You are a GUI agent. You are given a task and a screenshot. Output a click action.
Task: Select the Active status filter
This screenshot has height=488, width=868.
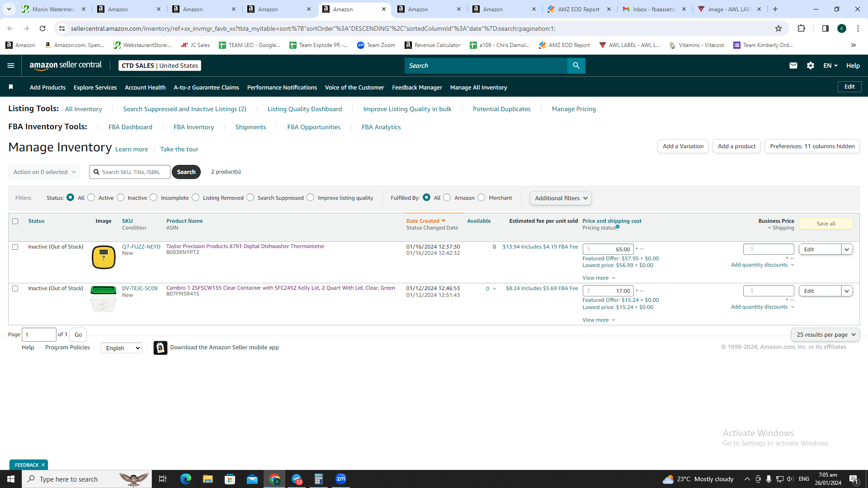click(x=91, y=197)
